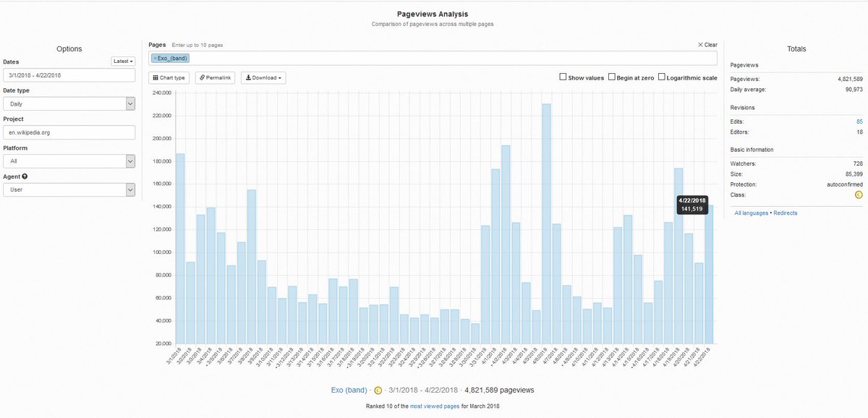Open the Latest dates dropdown
This screenshot has width=868, height=418.
point(124,61)
